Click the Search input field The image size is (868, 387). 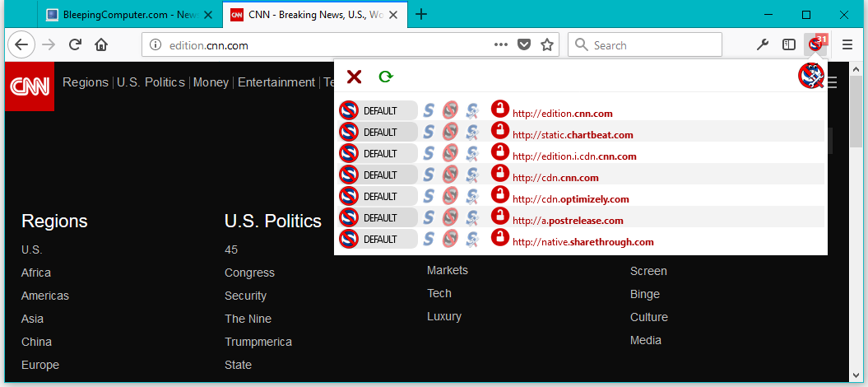645,44
